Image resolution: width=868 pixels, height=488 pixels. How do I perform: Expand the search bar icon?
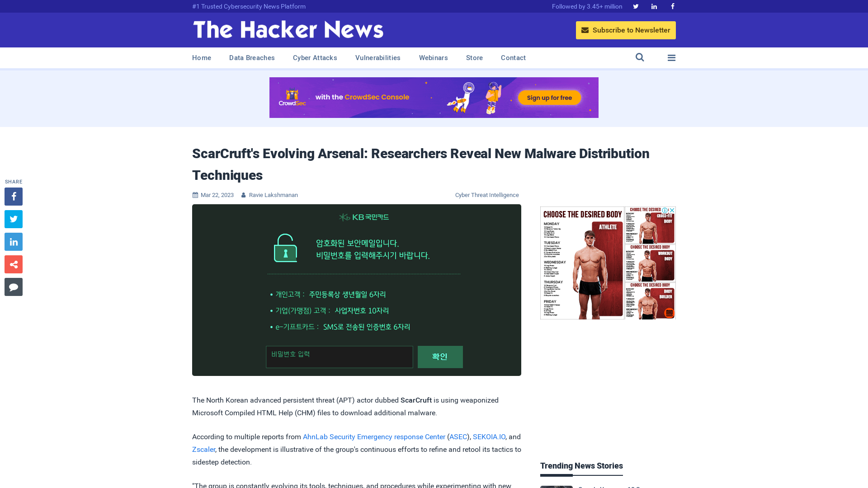640,57
